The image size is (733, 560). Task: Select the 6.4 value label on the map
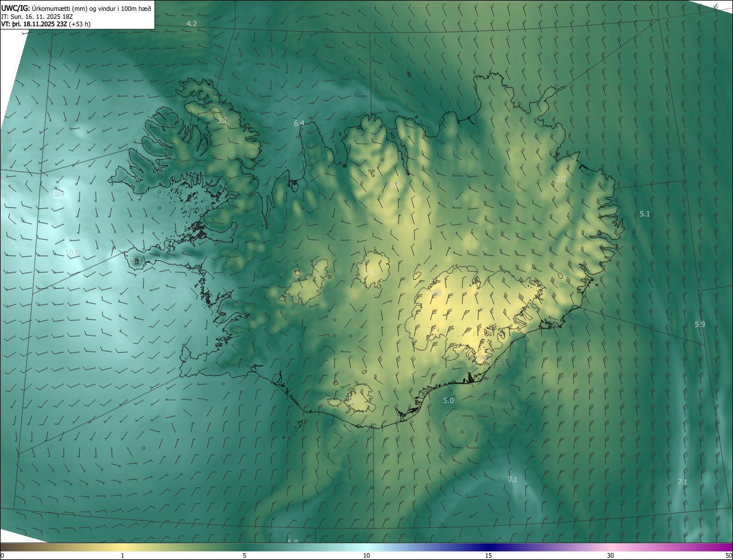[299, 123]
